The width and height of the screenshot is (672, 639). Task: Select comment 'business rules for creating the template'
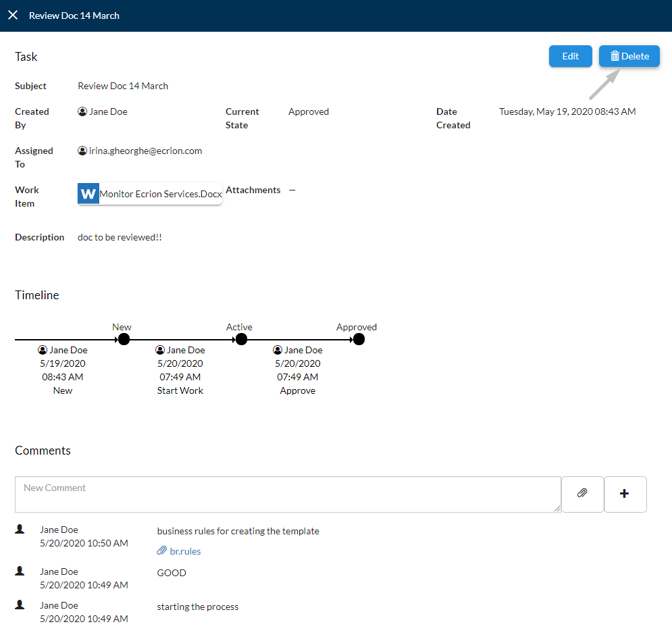tap(238, 531)
